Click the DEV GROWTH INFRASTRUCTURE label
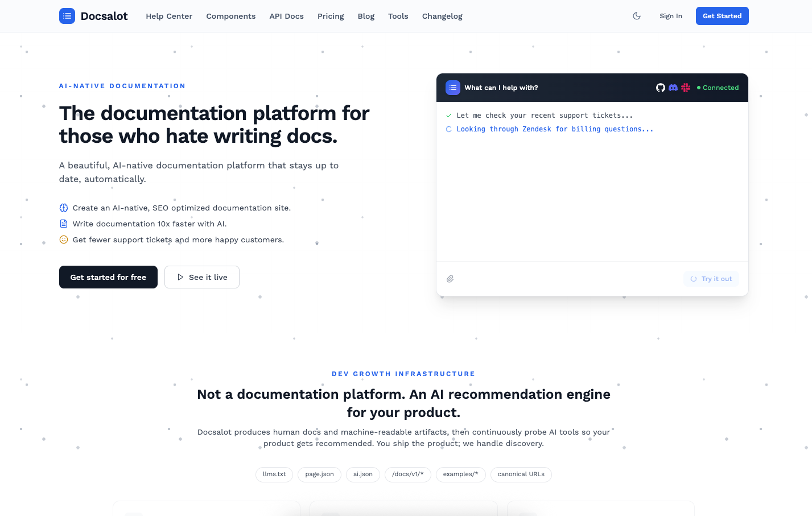This screenshot has height=516, width=812. point(403,374)
